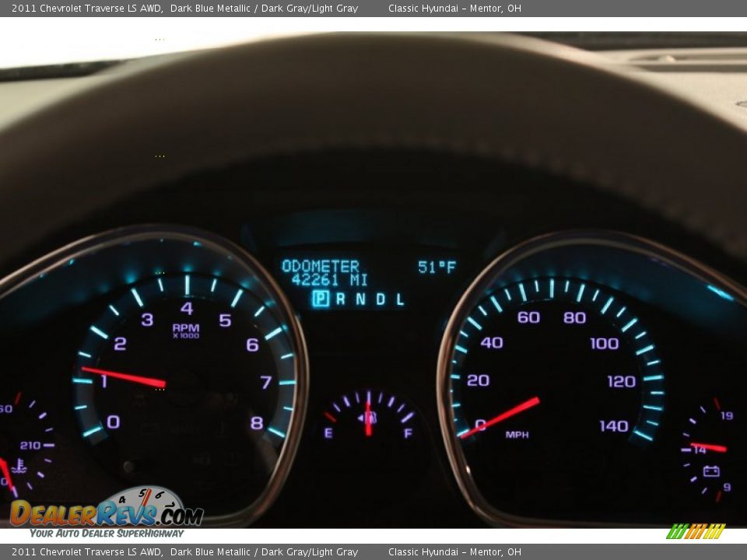Click the R gear letter
The height and width of the screenshot is (560, 747).
point(341,299)
